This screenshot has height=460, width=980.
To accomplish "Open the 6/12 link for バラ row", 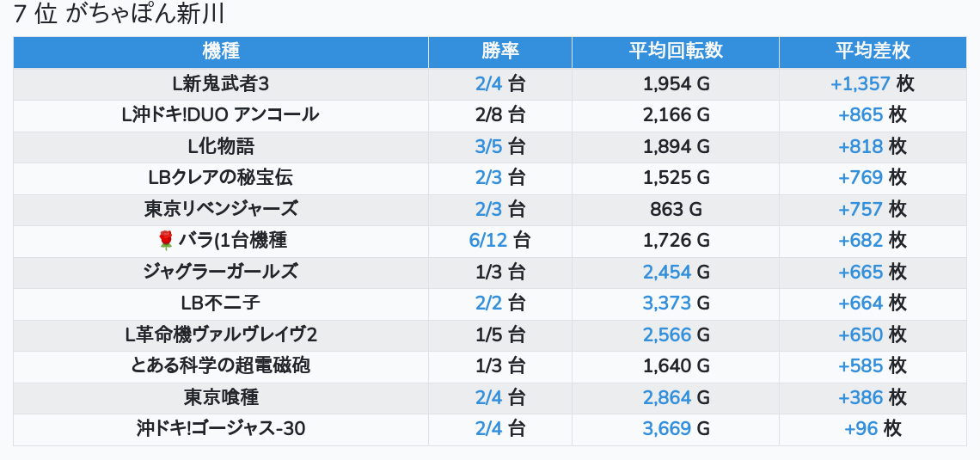I will click(x=488, y=241).
